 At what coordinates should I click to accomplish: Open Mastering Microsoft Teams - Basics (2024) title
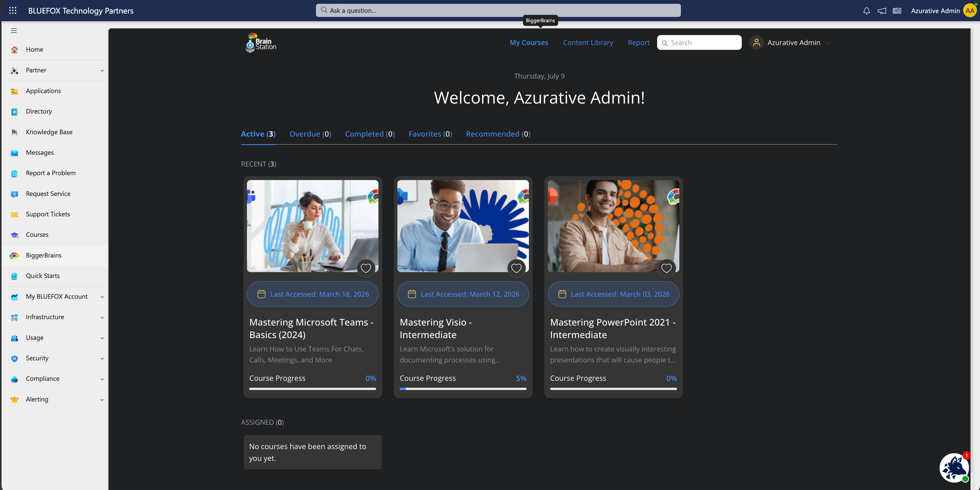coord(311,328)
